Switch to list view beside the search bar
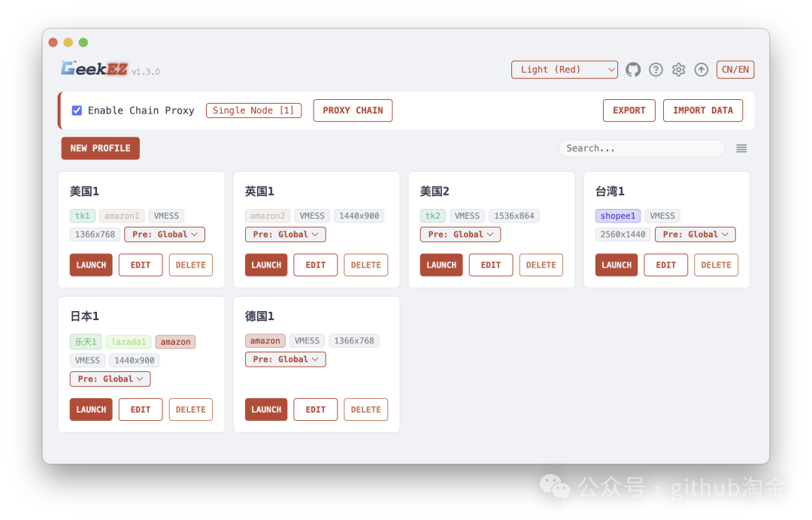This screenshot has width=812, height=520. [741, 148]
